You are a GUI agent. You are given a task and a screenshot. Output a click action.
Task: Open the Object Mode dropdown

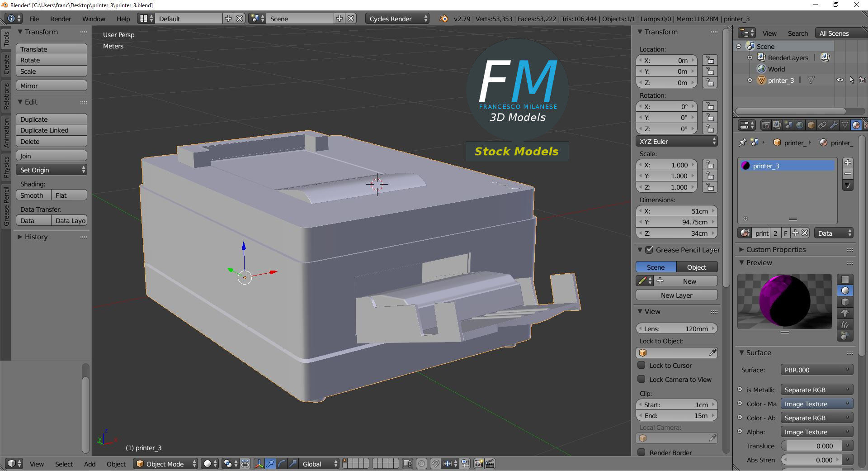166,464
